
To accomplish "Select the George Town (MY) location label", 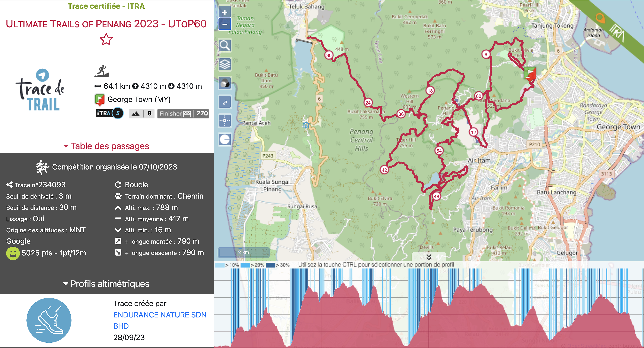I will point(133,99).
